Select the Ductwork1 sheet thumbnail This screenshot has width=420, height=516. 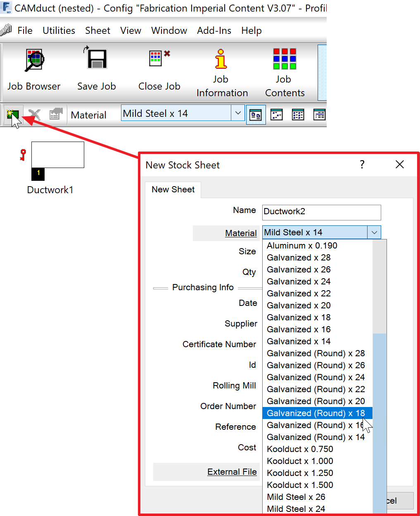[x=58, y=155]
